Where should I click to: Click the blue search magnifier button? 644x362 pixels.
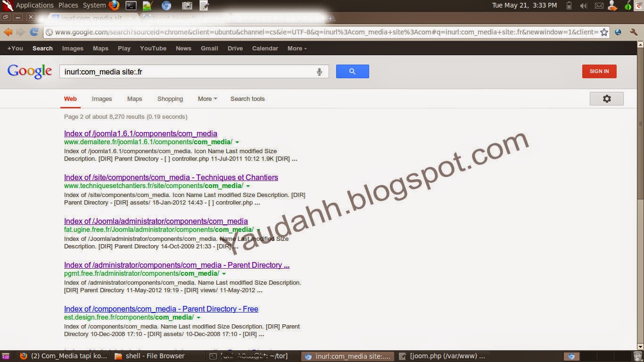[352, 72]
